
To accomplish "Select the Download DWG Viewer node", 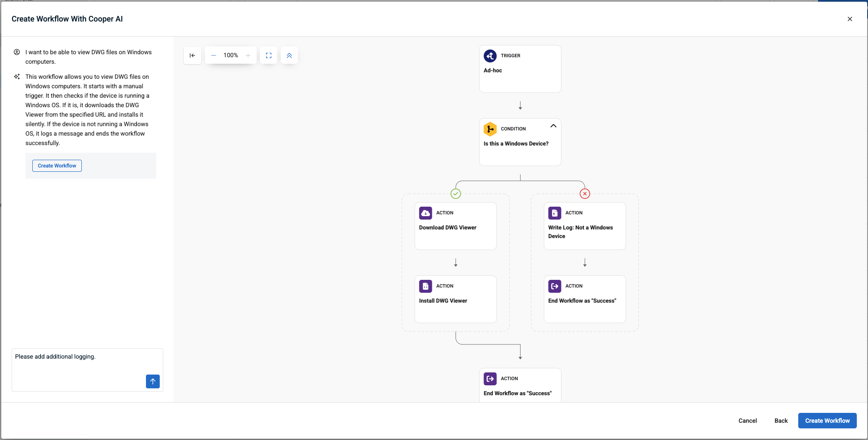I will (x=456, y=226).
